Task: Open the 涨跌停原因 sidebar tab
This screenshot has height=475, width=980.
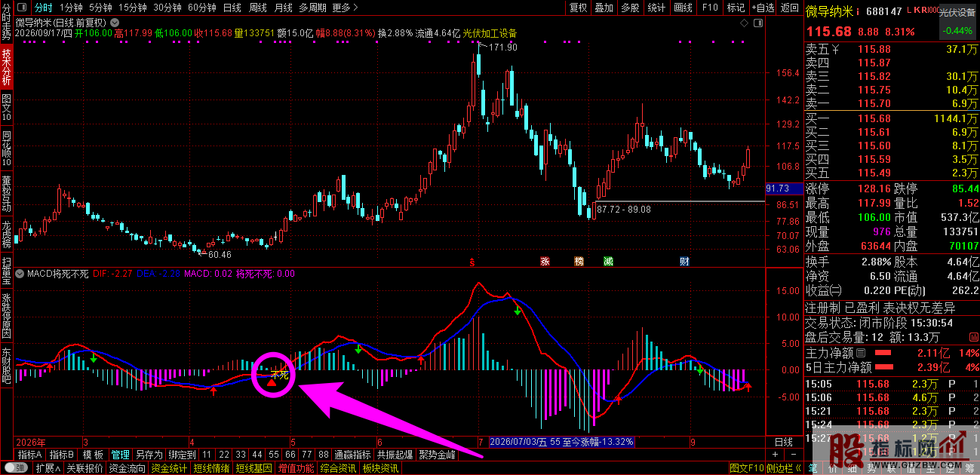Action: tap(7, 317)
